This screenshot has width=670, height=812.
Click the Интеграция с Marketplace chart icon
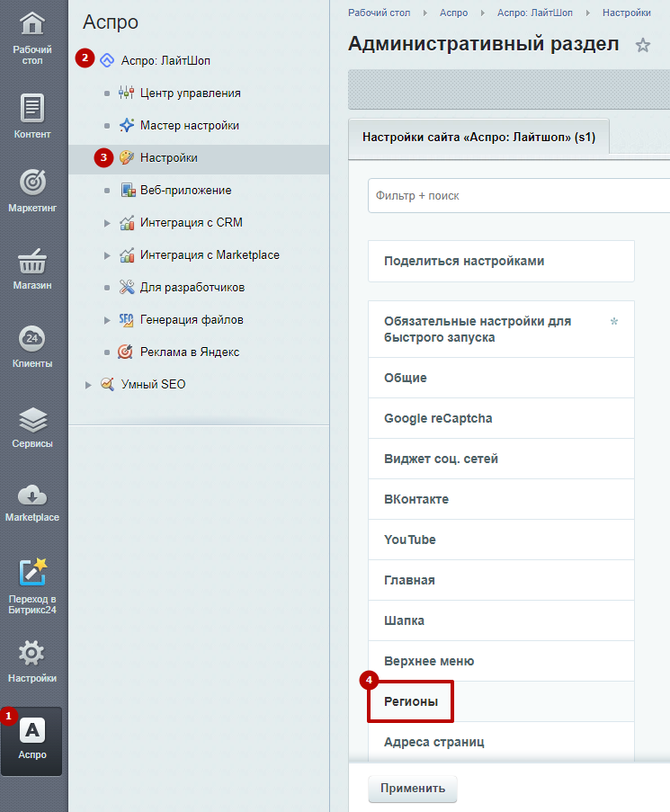coord(127,254)
